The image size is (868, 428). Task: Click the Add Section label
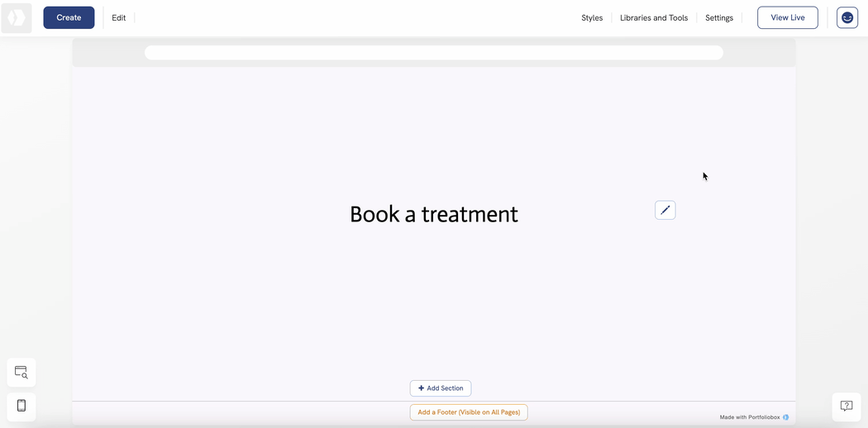(445, 388)
